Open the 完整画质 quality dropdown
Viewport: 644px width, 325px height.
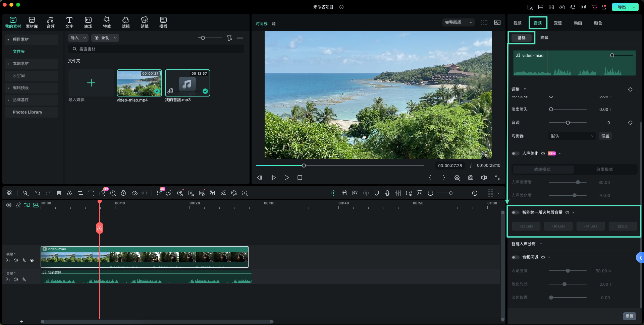coord(458,22)
